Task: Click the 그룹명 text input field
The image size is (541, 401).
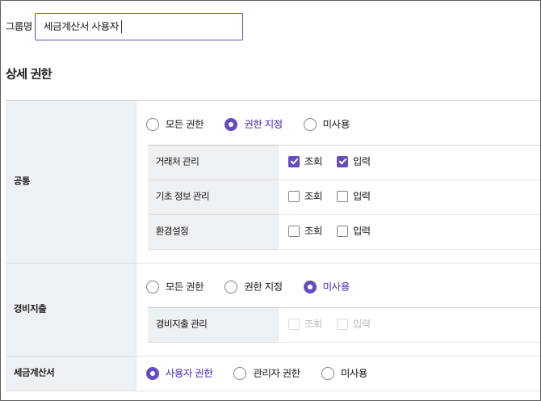Action: click(x=139, y=27)
